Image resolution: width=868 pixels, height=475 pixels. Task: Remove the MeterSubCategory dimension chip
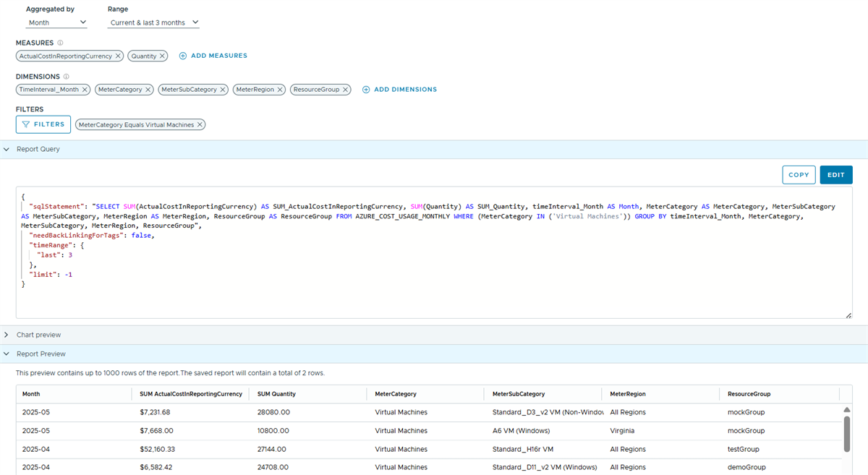(223, 90)
